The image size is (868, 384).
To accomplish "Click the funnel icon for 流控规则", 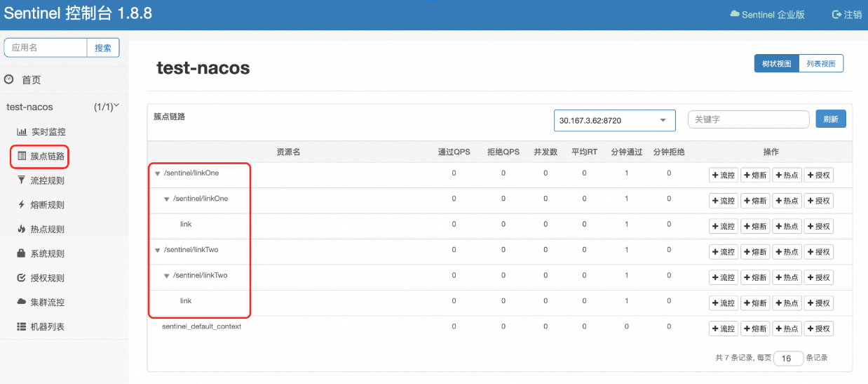I will tap(22, 180).
